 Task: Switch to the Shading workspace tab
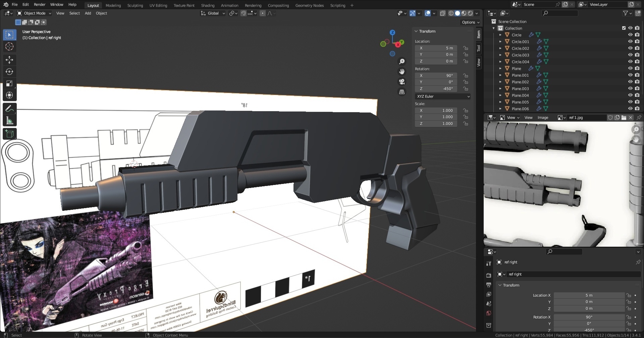pyautogui.click(x=207, y=5)
